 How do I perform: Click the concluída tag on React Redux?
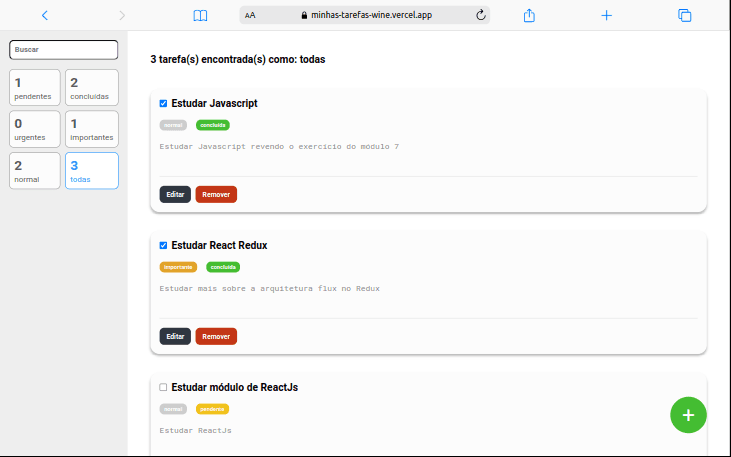[223, 267]
